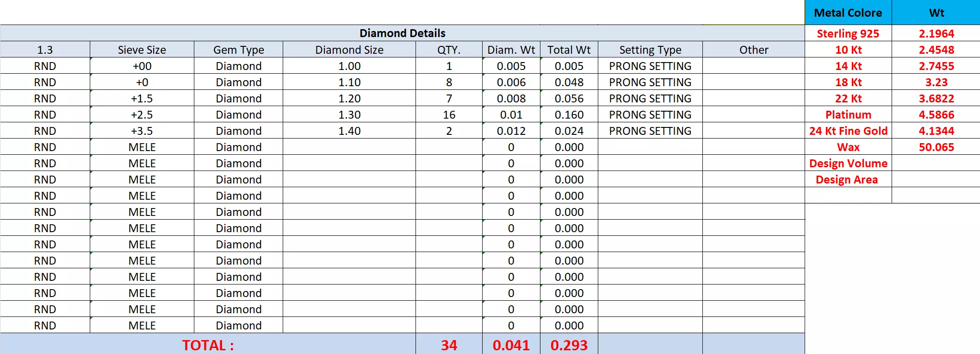
Task: Select the Setting Type column header
Action: point(650,50)
